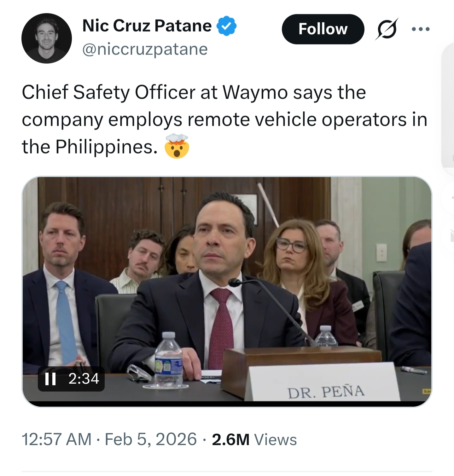Click the partial gray panel at right edge

coord(448,107)
